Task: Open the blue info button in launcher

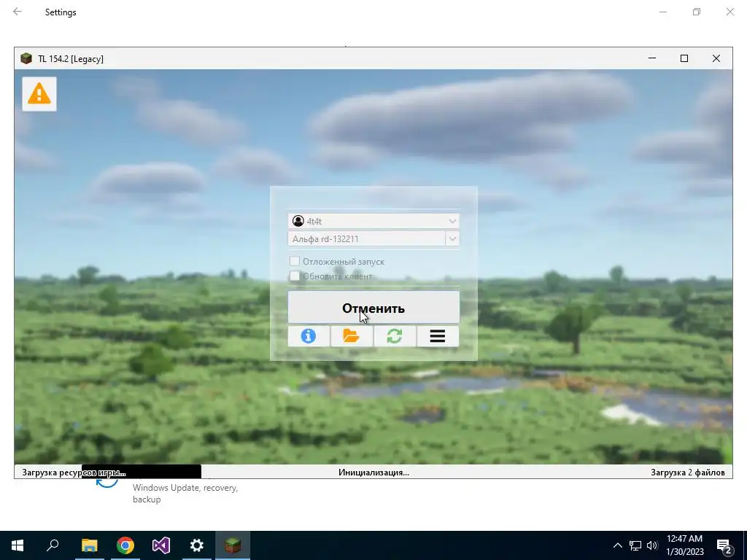Action: (309, 336)
